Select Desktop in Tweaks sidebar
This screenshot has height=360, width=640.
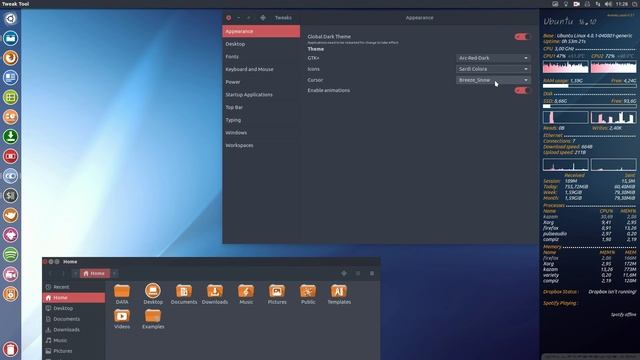[x=261, y=44]
